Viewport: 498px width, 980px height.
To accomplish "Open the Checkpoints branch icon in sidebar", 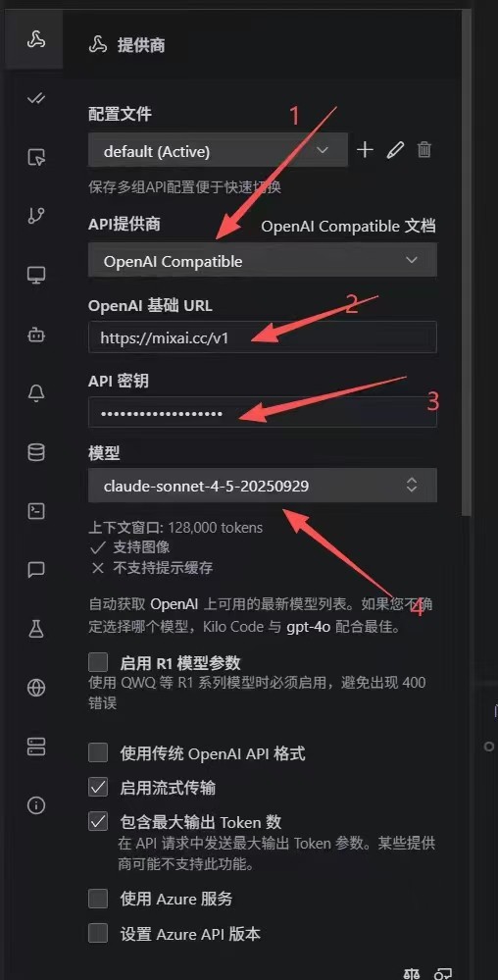I will click(x=36, y=216).
